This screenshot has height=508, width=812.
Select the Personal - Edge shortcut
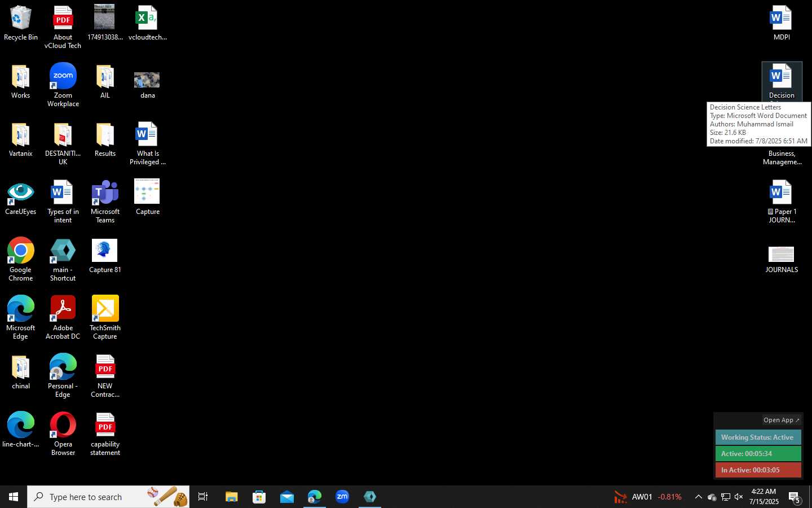pos(63,376)
